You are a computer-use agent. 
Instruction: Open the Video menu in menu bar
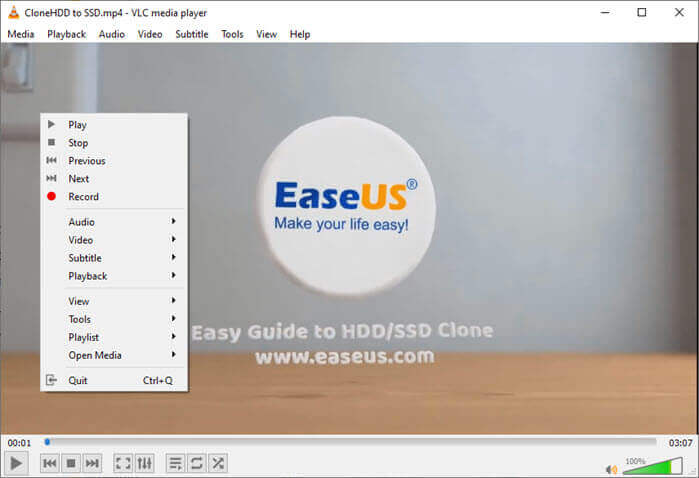click(x=150, y=34)
